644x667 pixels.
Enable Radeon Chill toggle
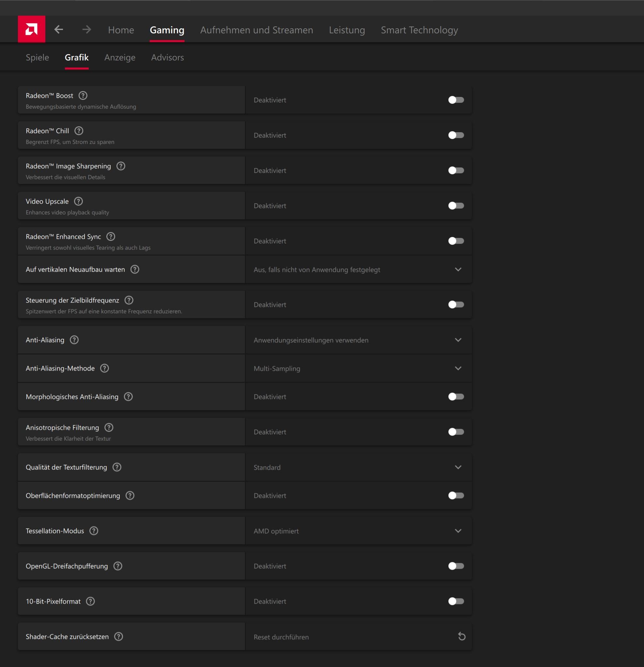456,135
